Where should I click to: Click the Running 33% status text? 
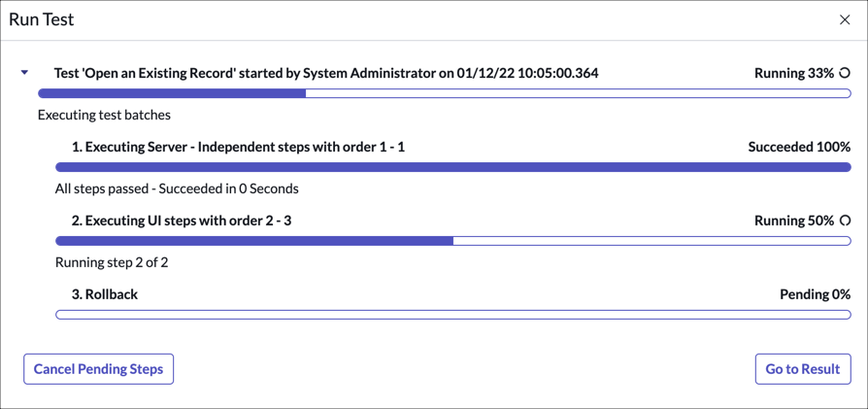[x=793, y=73]
